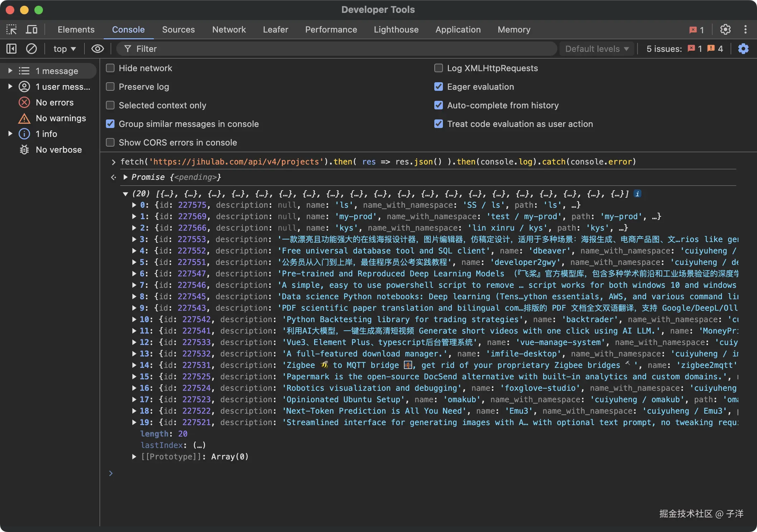Open the Default levels dropdown
The height and width of the screenshot is (532, 757).
coord(596,49)
